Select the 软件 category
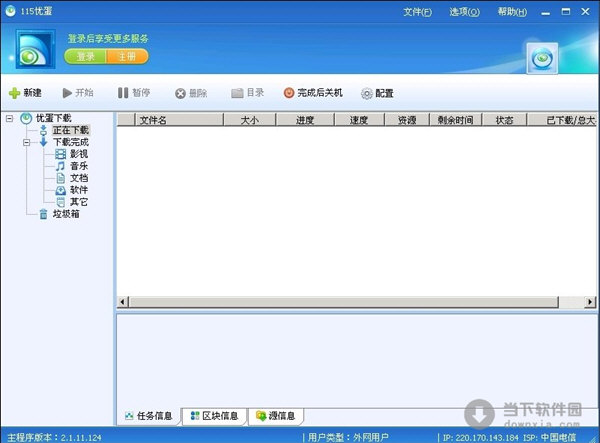The height and width of the screenshot is (443, 600). coord(79,190)
